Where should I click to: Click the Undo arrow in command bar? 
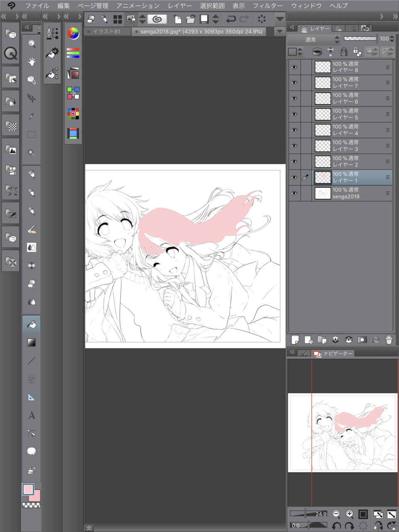point(231,19)
